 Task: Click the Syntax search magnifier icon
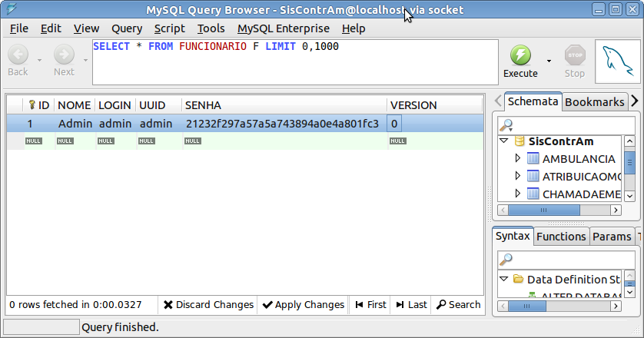pyautogui.click(x=506, y=259)
